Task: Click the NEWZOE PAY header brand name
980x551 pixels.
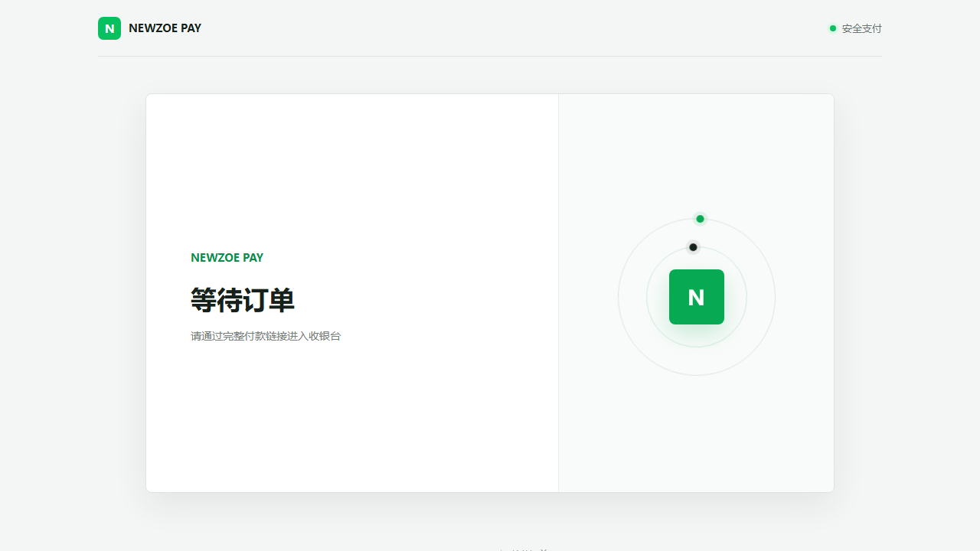Action: (165, 28)
